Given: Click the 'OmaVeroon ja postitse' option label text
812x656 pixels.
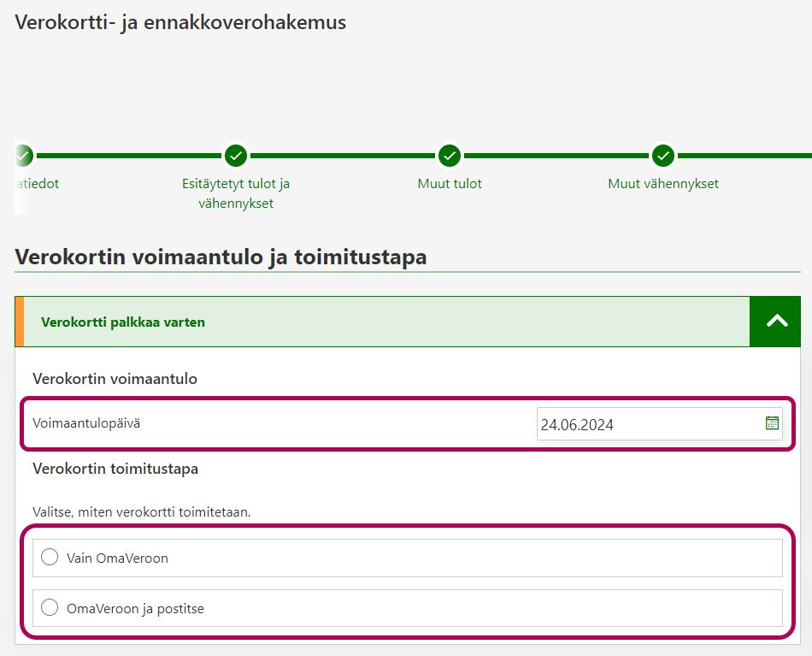Looking at the screenshot, I should 135,609.
